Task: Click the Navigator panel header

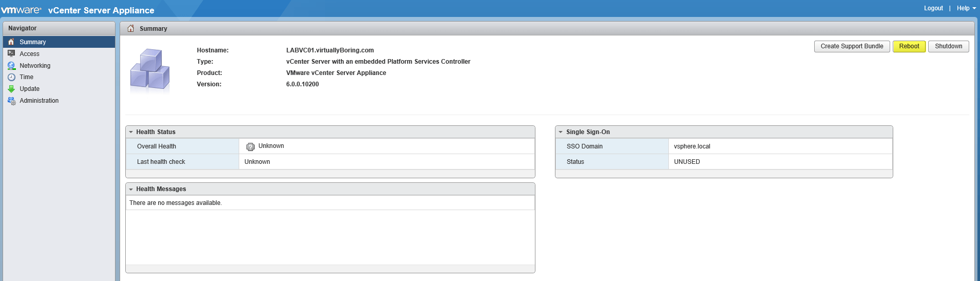Action: 59,28
